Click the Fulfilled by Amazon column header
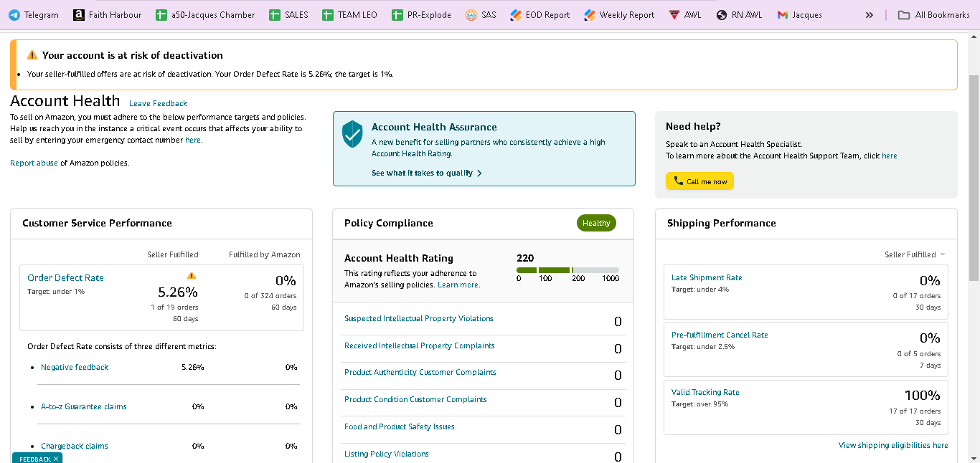The height and width of the screenshot is (463, 980). (265, 254)
